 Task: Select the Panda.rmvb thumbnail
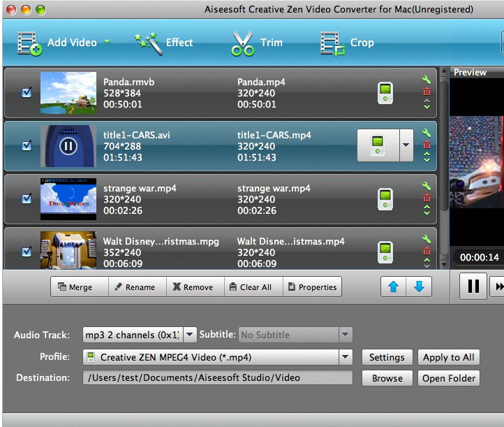(x=68, y=93)
